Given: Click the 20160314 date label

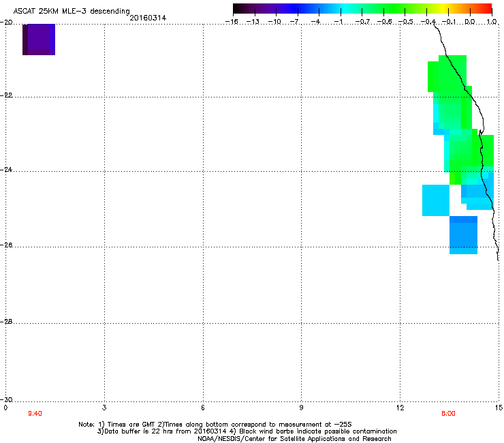Looking at the screenshot, I should tap(148, 18).
